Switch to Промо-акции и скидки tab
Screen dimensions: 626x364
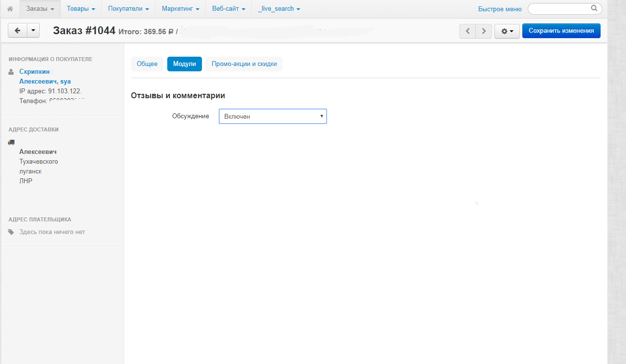pyautogui.click(x=244, y=64)
